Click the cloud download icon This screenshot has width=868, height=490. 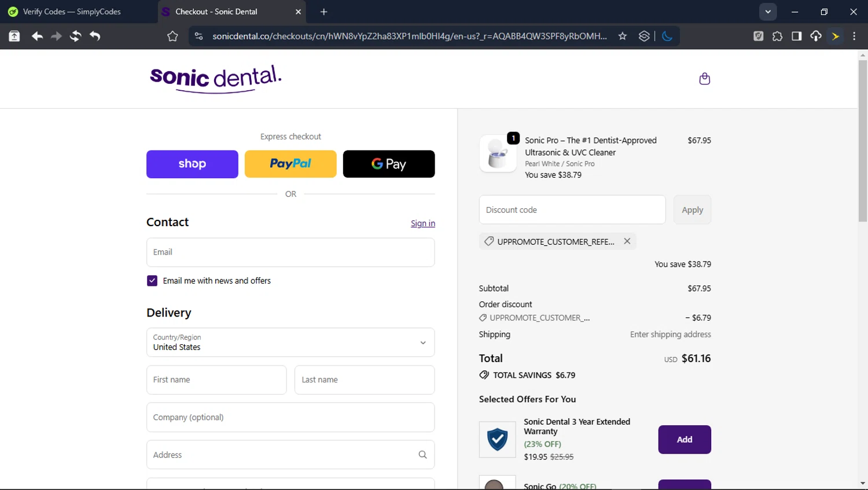[x=815, y=36]
